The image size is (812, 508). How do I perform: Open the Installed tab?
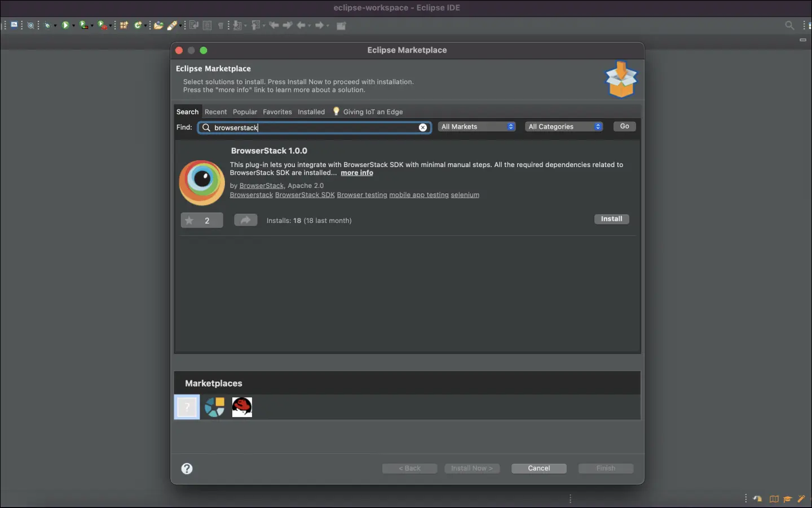click(x=311, y=112)
